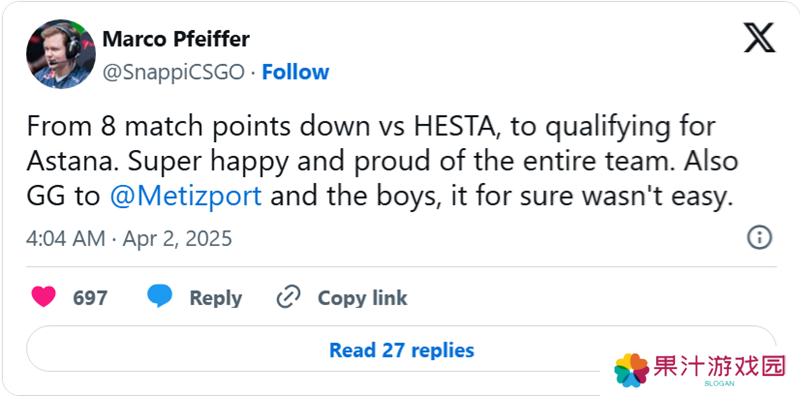
Task: Open Marco Pfeiffer's profile avatar photo
Action: (61, 54)
